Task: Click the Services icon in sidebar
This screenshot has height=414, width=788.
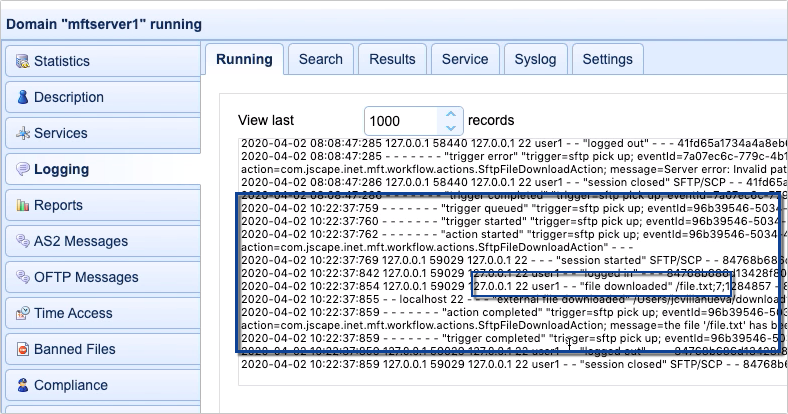Action: [22, 133]
